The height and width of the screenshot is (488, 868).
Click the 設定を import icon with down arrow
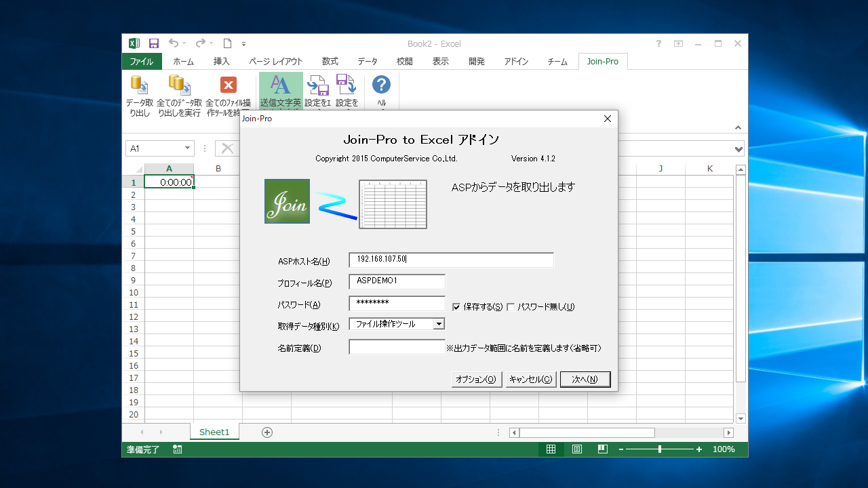(347, 84)
